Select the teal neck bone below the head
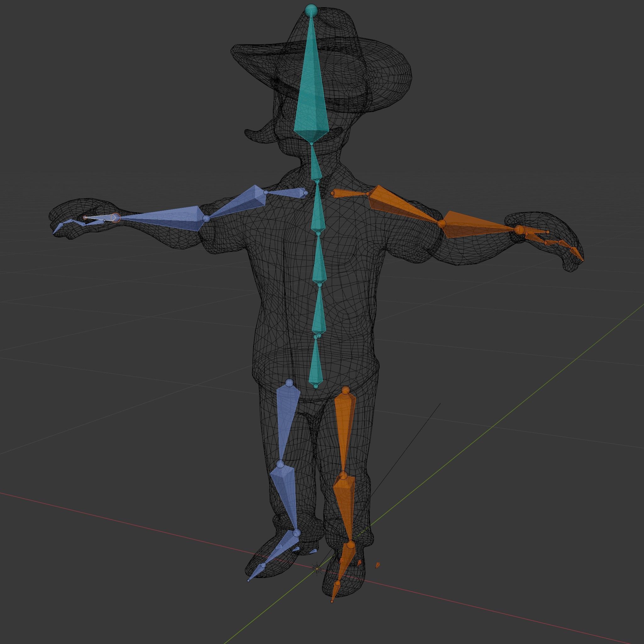This screenshot has height=644, width=644. [316, 162]
